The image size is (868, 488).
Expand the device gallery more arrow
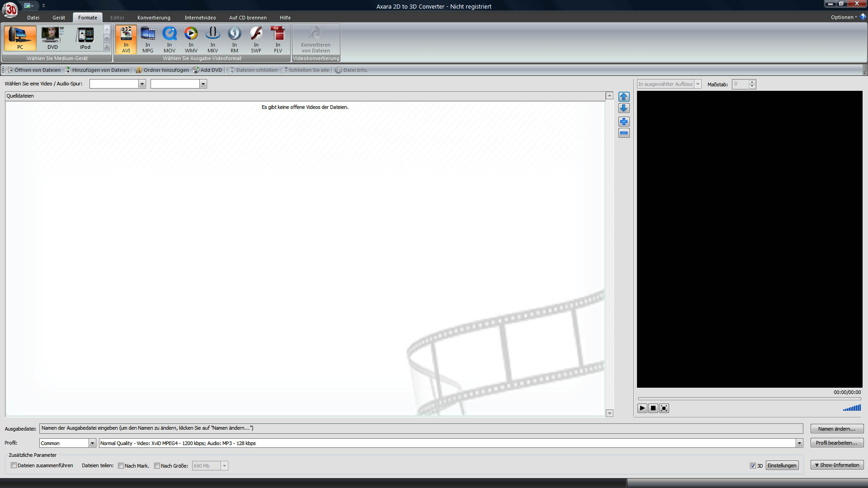click(x=107, y=47)
